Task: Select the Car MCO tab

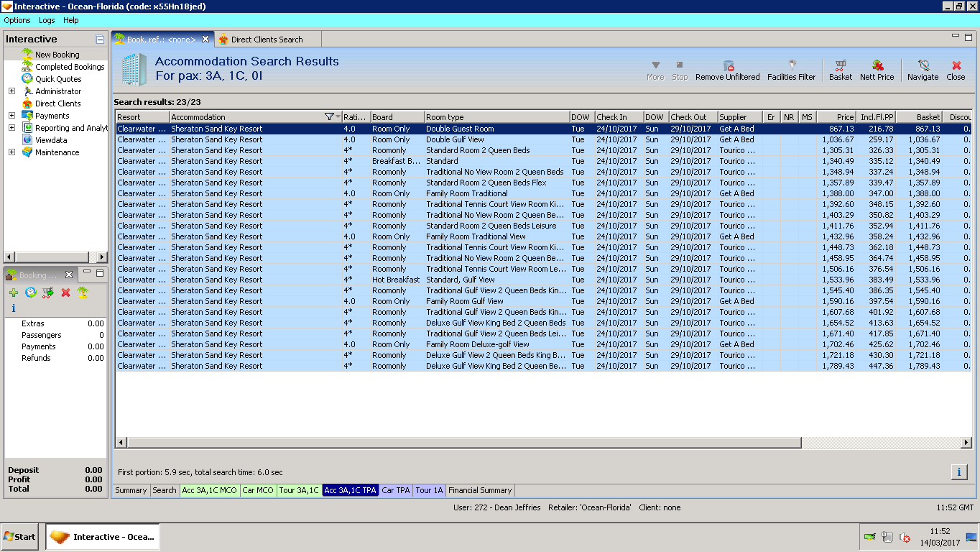Action: click(x=258, y=490)
